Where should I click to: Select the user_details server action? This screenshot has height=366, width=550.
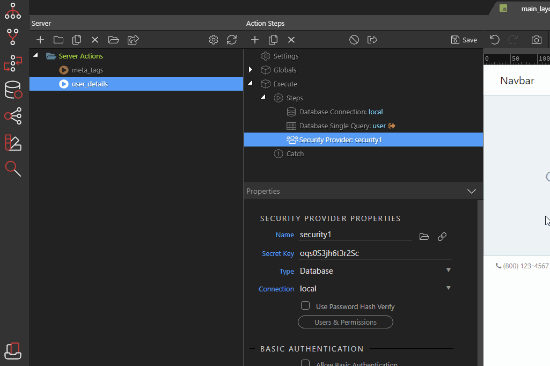point(136,84)
